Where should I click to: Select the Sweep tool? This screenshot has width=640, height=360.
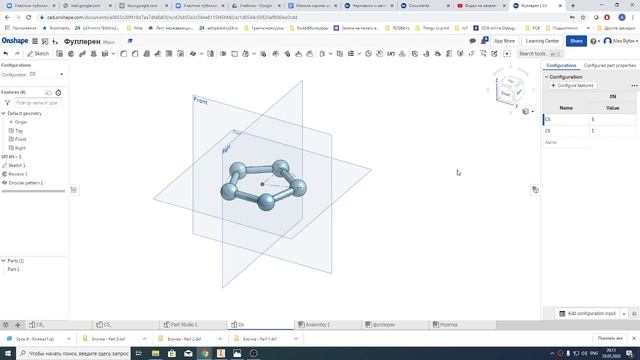82,53
